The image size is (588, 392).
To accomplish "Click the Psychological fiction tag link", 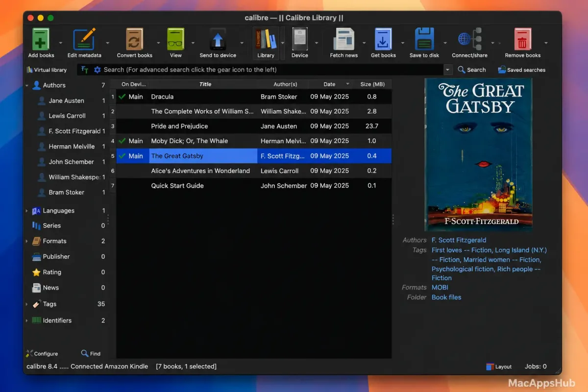I will click(463, 269).
